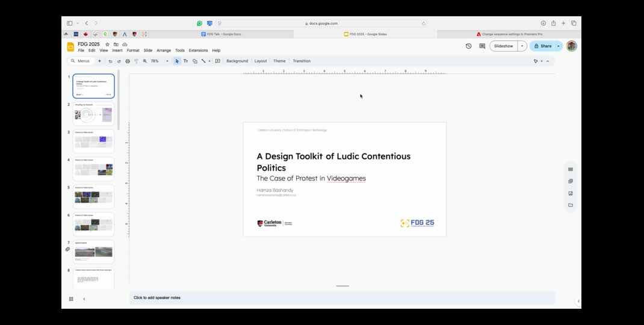
Task: Select slide 5 thumbnail in filmstrip
Action: coord(93,196)
